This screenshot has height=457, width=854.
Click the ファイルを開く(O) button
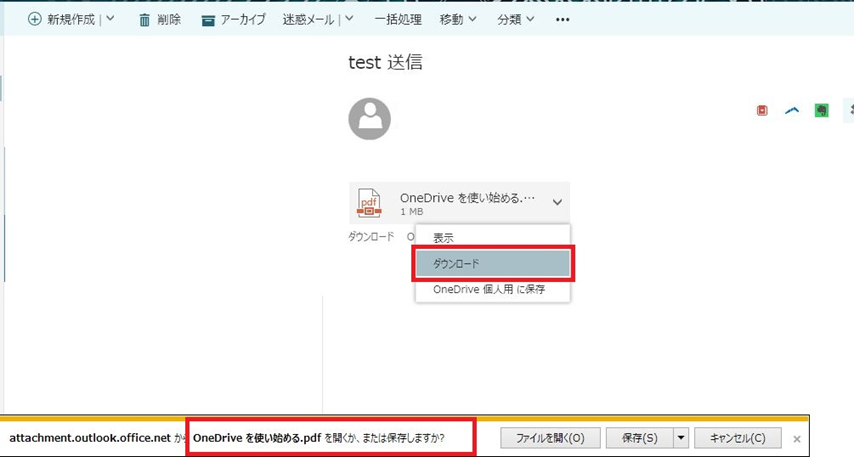coord(550,438)
